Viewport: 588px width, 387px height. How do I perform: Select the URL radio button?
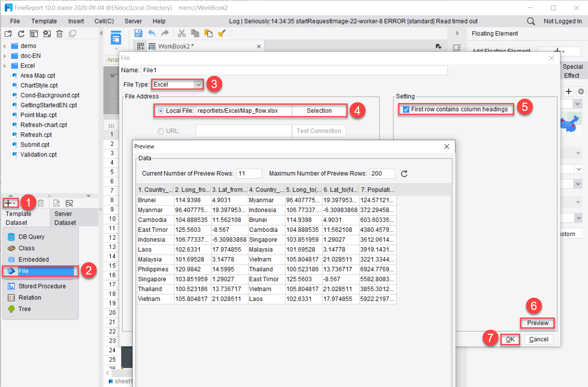161,131
